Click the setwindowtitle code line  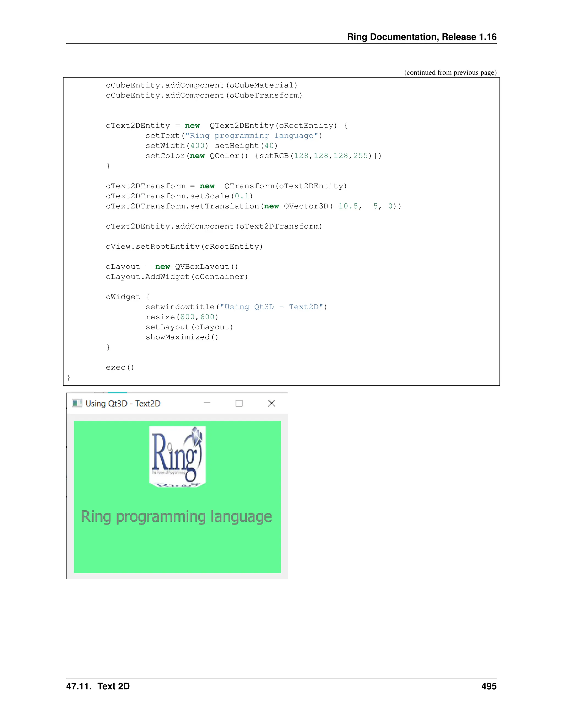click(236, 307)
